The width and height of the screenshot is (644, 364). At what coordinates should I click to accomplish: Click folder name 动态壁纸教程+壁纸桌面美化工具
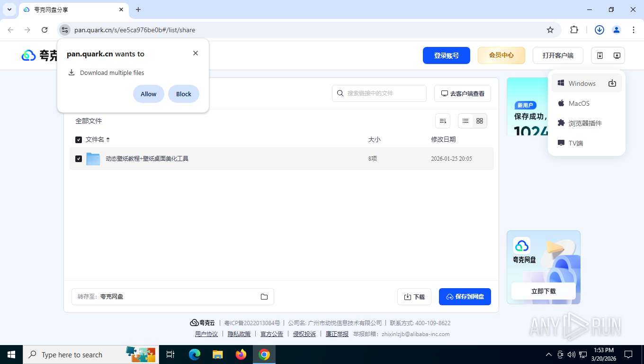coord(147,159)
